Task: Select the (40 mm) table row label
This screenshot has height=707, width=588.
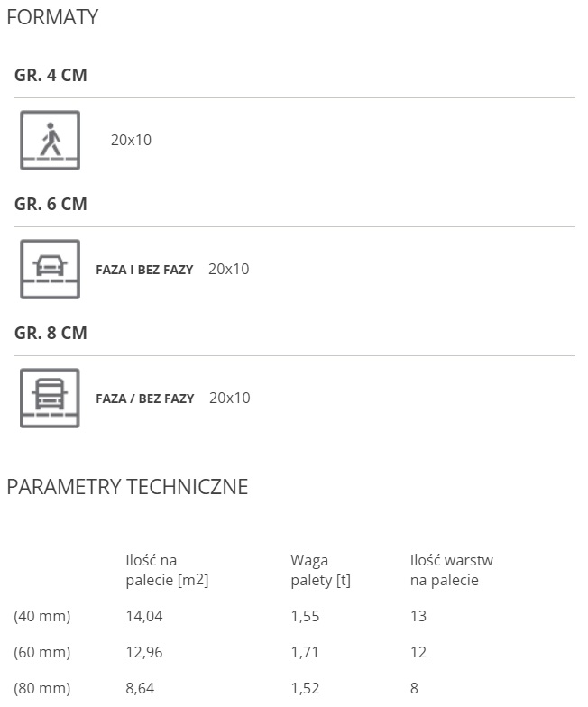Action: coord(42,616)
